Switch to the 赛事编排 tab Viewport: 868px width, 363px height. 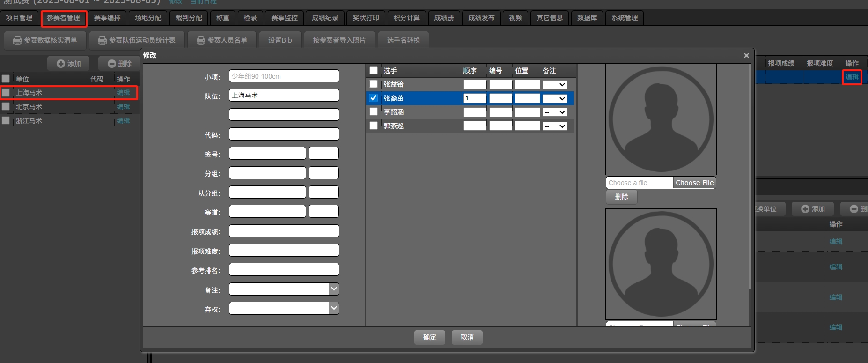(x=107, y=18)
